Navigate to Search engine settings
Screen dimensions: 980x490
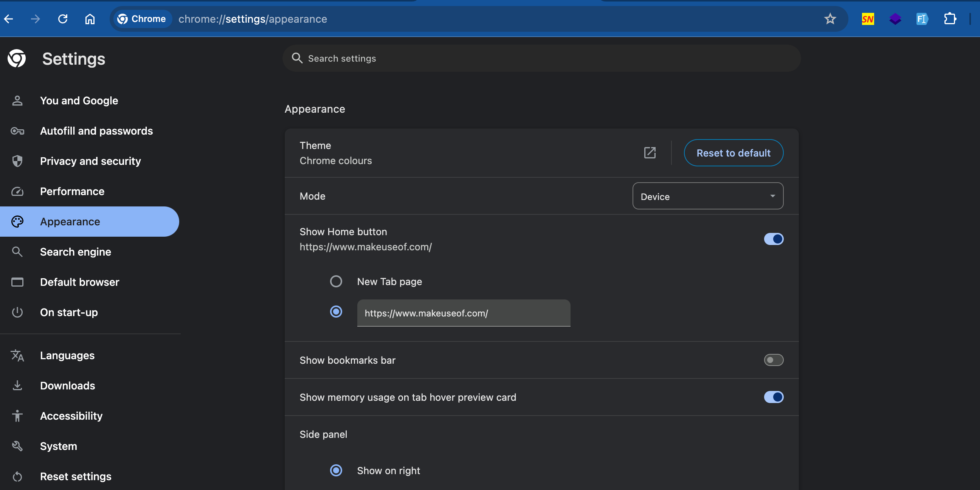coord(76,251)
